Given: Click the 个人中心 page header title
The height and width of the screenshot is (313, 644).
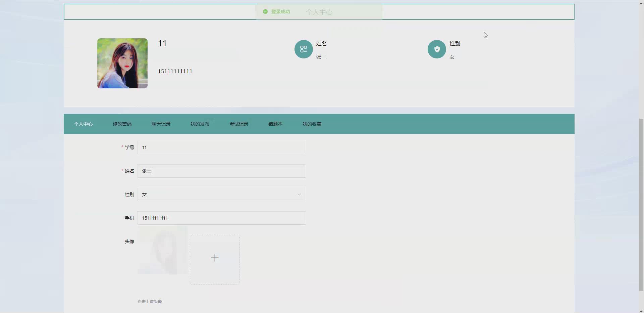Looking at the screenshot, I should (319, 12).
